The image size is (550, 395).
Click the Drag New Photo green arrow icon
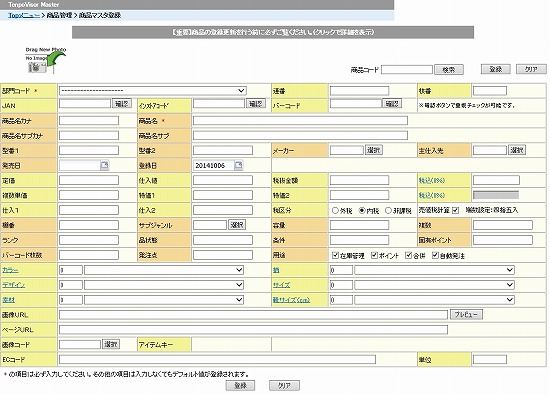click(x=56, y=59)
